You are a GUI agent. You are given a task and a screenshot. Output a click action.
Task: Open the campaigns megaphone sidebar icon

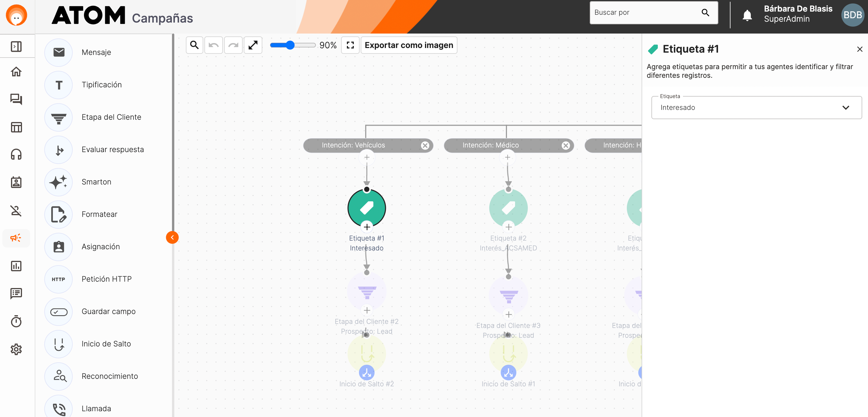point(16,238)
